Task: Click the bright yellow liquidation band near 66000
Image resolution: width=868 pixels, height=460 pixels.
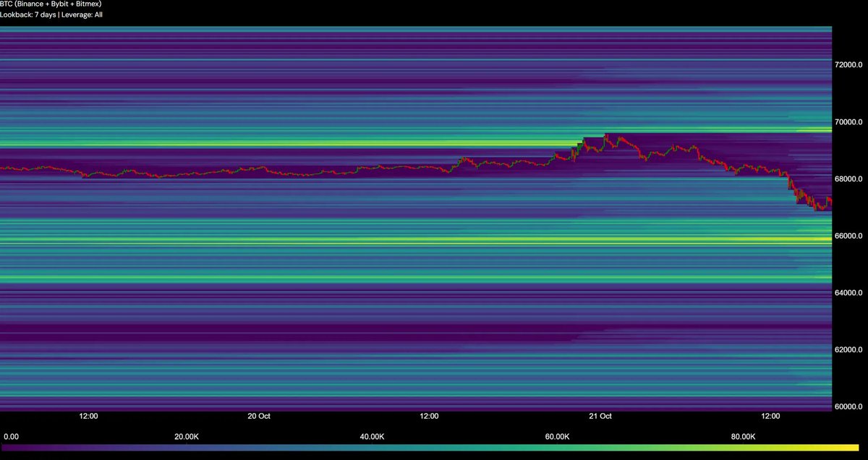Action: click(x=416, y=239)
